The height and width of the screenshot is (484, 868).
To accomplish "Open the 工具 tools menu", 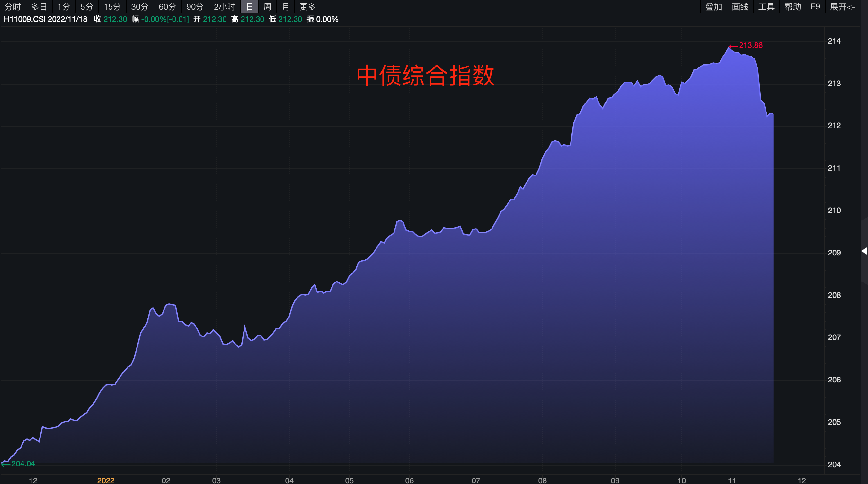I will tap(766, 6).
